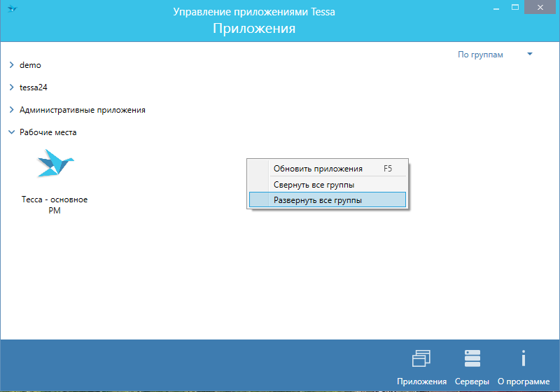Click the Приложения icon in bottom bar

421,358
